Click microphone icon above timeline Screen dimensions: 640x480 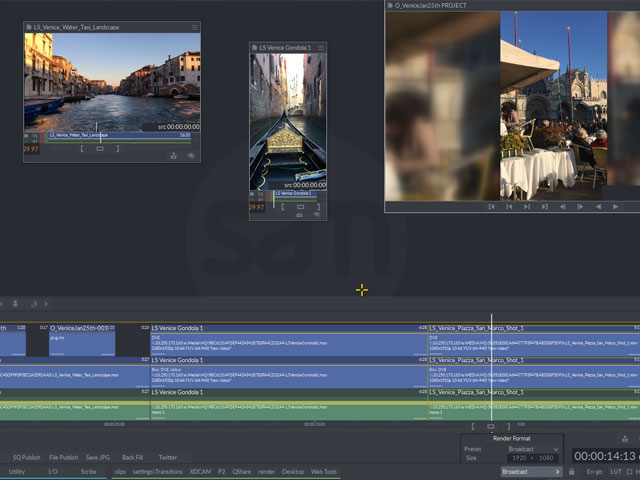click(x=15, y=304)
